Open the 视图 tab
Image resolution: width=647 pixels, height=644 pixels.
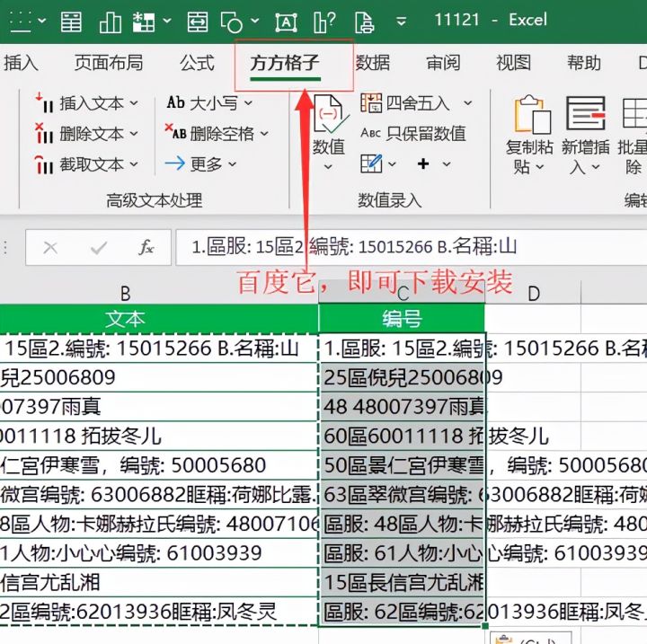click(513, 63)
